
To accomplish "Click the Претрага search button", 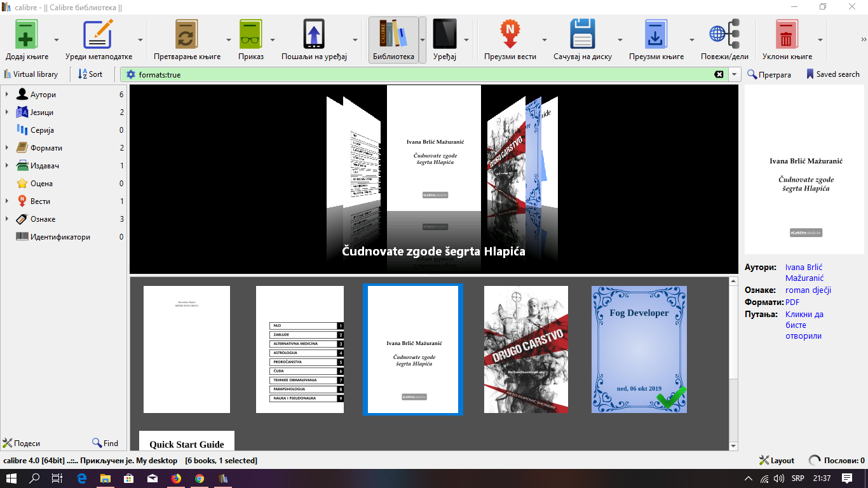I will (x=770, y=74).
